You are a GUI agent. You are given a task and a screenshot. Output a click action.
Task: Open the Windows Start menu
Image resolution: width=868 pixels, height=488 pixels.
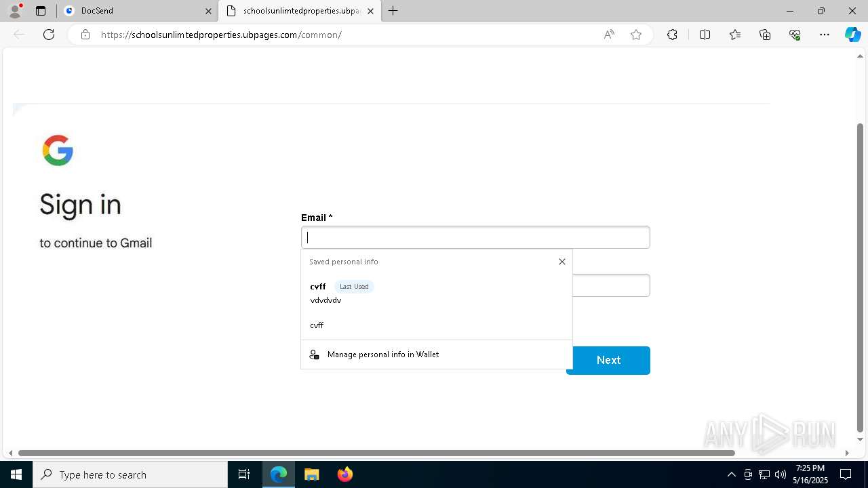click(16, 474)
